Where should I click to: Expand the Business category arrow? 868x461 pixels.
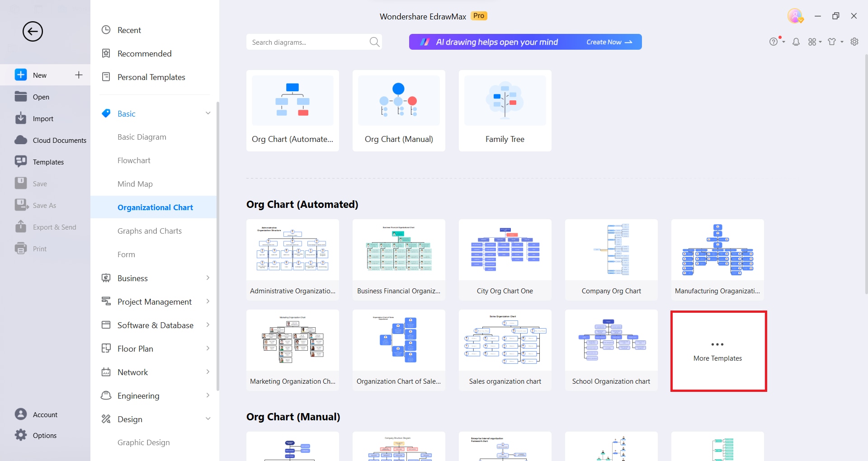[208, 278]
